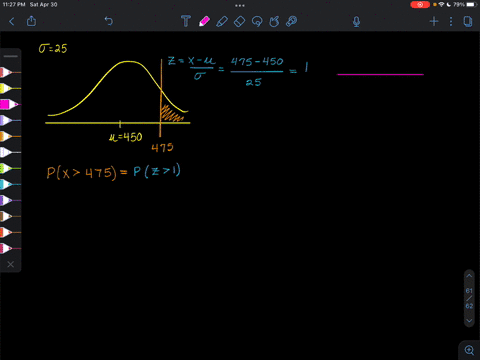Screen dimensions: 480x360
Task: Choose the crimson pink pen preset
Action: 10,248
